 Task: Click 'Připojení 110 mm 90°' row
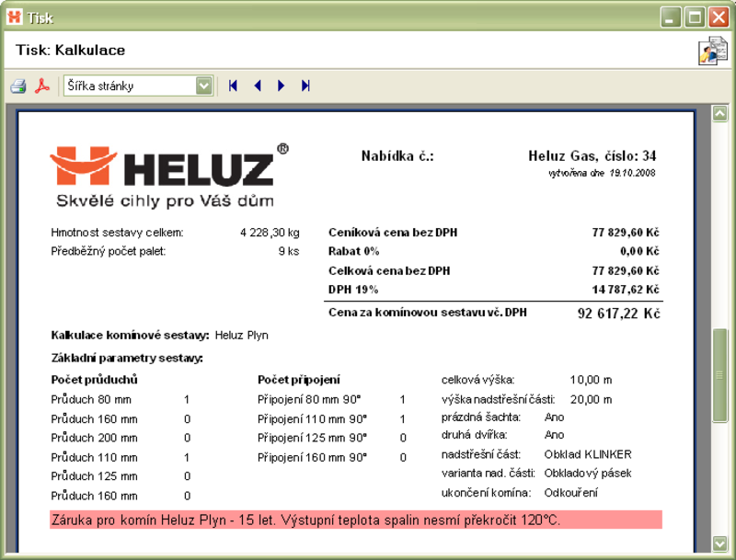tap(332, 418)
